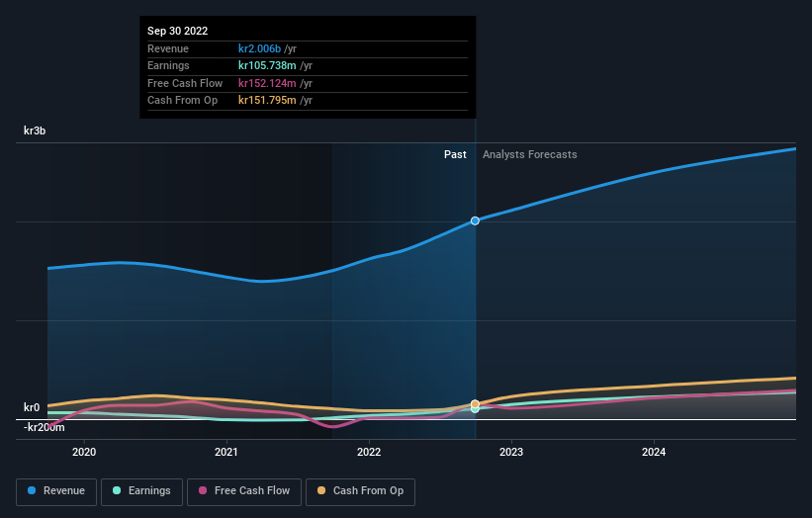Screen dimensions: 812x518
Task: Click the Revenue data point marker on the blue line
Action: click(475, 221)
